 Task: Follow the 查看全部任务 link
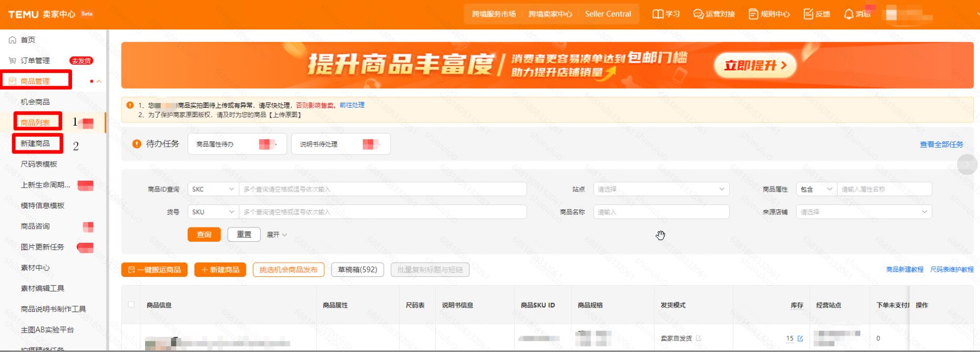coord(941,144)
